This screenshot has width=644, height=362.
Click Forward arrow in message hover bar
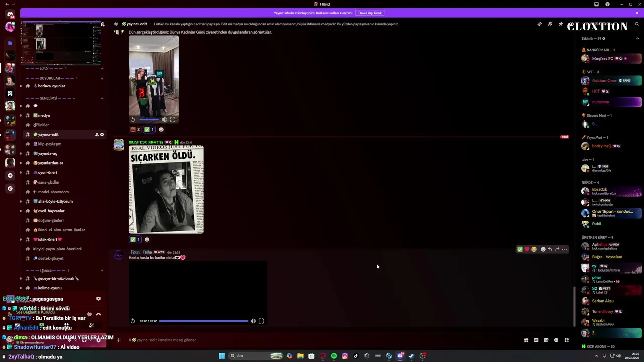pos(557,249)
